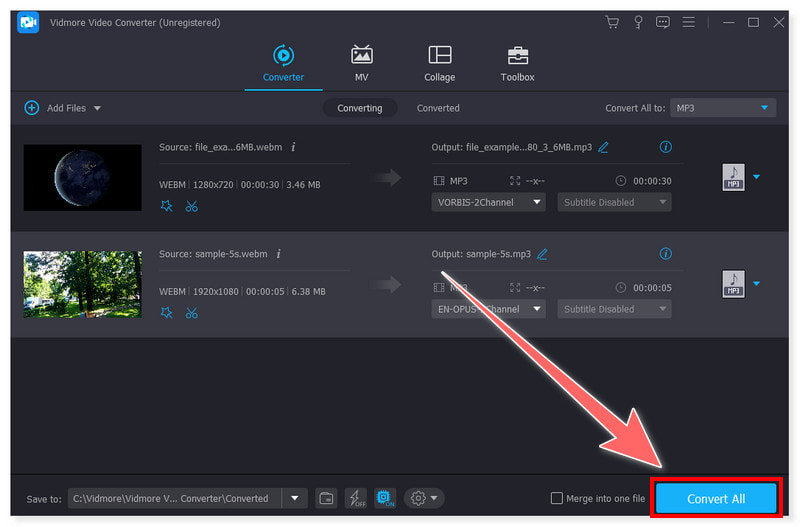Click the Convert All button
Screen dimensions: 800x527
(715, 499)
